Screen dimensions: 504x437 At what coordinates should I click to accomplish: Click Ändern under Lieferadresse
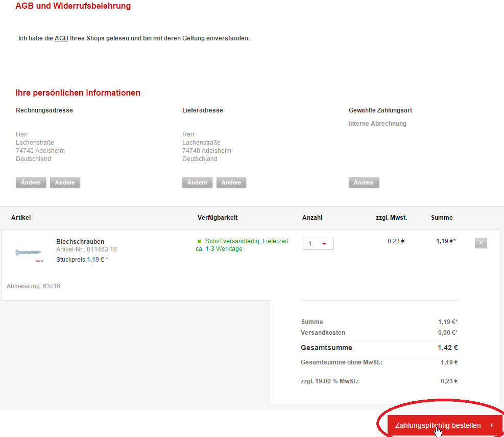197,182
